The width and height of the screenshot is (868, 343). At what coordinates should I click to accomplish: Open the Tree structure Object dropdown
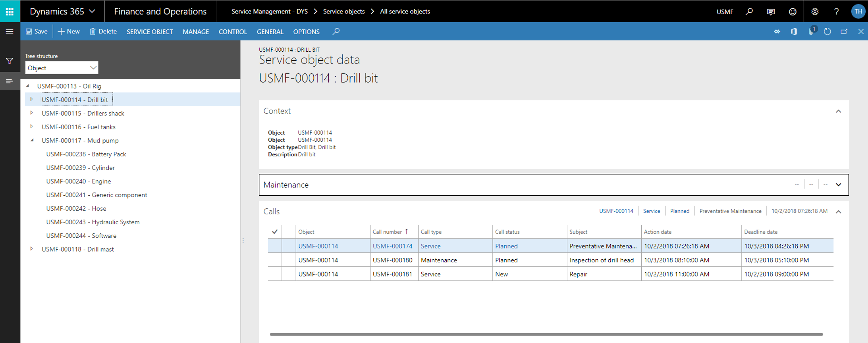tap(62, 68)
